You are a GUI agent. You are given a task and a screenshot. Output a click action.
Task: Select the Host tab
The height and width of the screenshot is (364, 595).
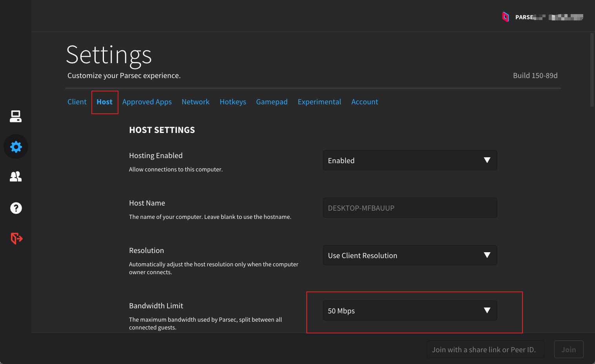(104, 102)
